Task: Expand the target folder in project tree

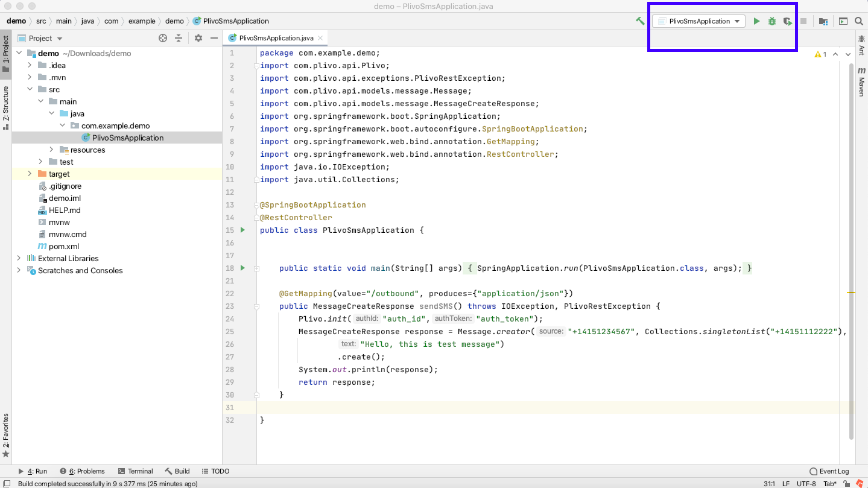Action: pyautogui.click(x=30, y=174)
